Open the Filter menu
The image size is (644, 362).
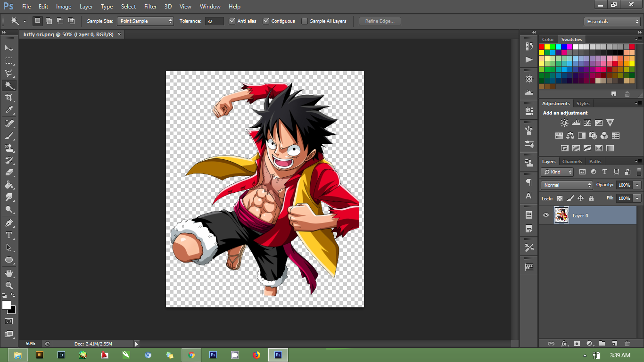(150, 7)
